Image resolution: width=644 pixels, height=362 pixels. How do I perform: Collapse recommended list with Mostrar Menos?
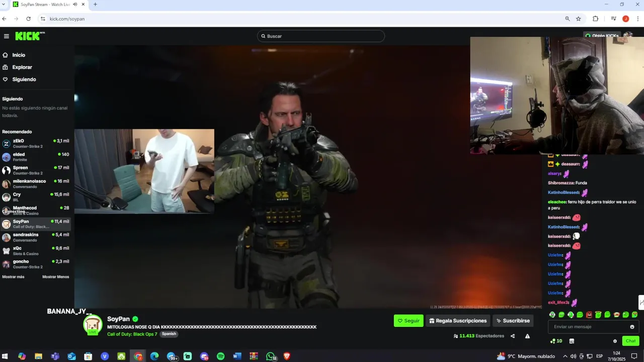(x=56, y=277)
